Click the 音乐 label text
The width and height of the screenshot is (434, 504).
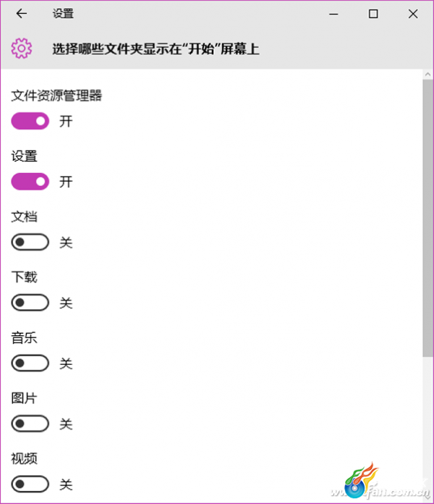coord(24,338)
